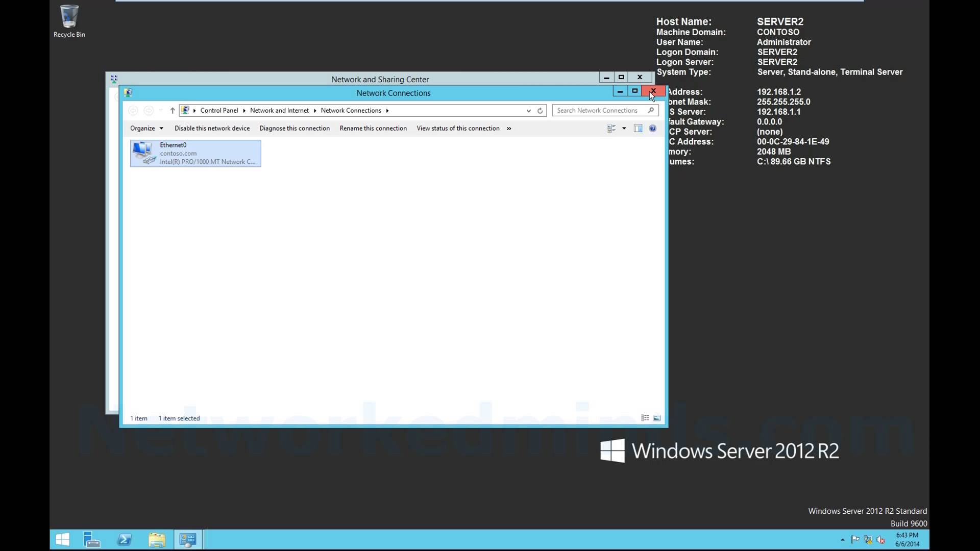Maximize the Network Connections window
980x551 pixels.
pyautogui.click(x=635, y=91)
